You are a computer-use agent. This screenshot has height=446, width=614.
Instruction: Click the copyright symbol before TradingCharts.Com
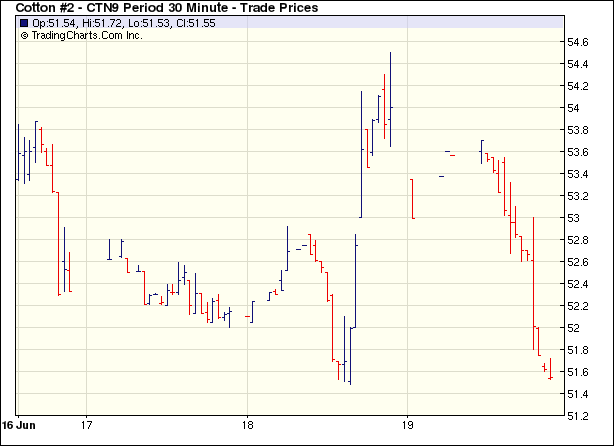pyautogui.click(x=24, y=35)
